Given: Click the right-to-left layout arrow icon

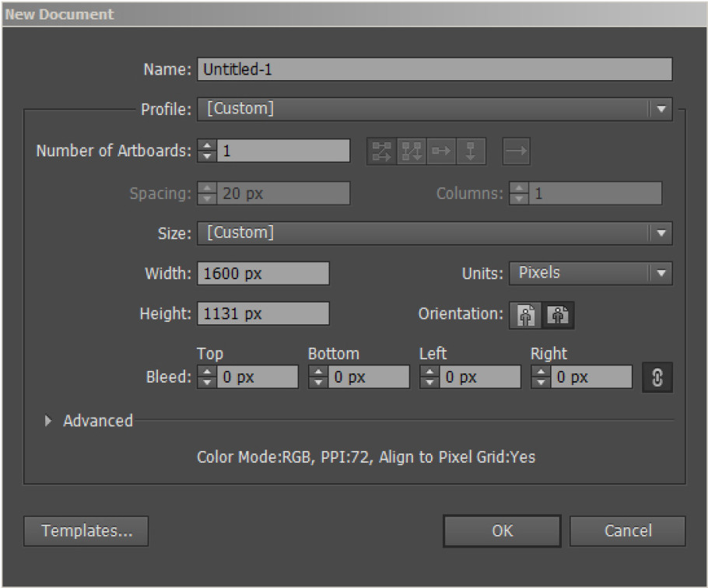Looking at the screenshot, I should click(516, 151).
